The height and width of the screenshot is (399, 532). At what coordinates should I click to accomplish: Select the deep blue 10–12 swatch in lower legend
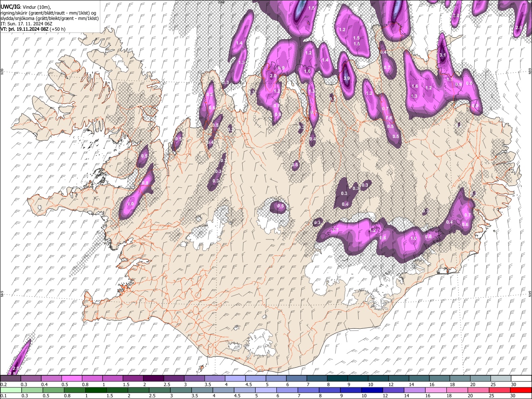(372, 390)
